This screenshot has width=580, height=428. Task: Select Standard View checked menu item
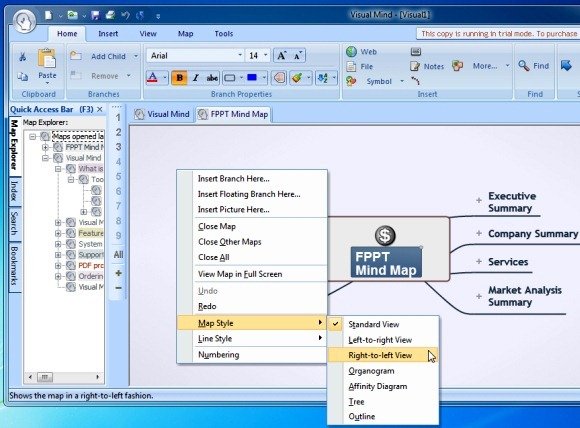(383, 324)
